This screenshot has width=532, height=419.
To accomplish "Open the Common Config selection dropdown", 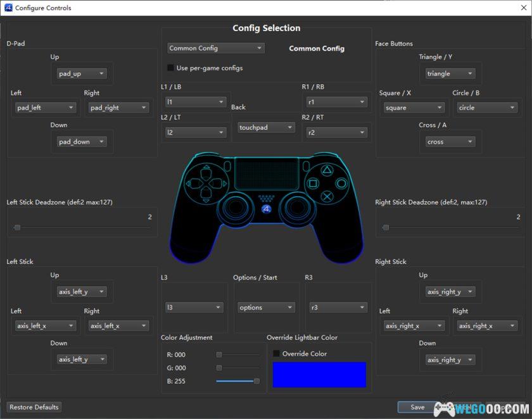I will click(215, 47).
